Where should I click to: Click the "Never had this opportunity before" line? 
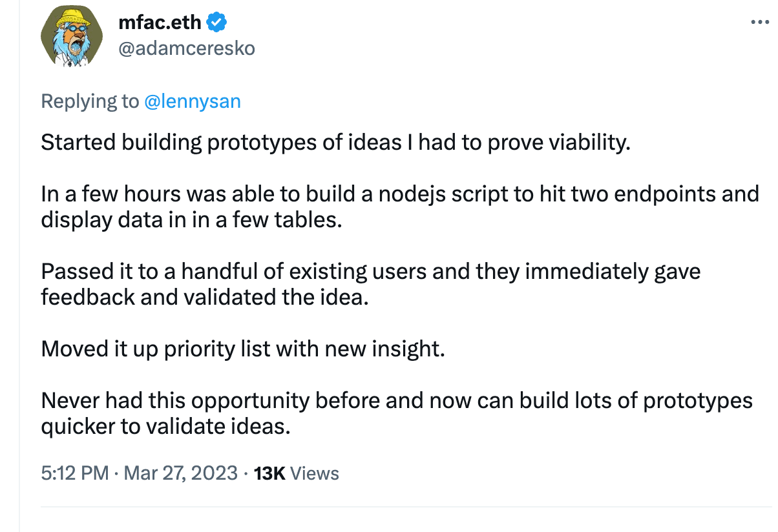click(396, 401)
